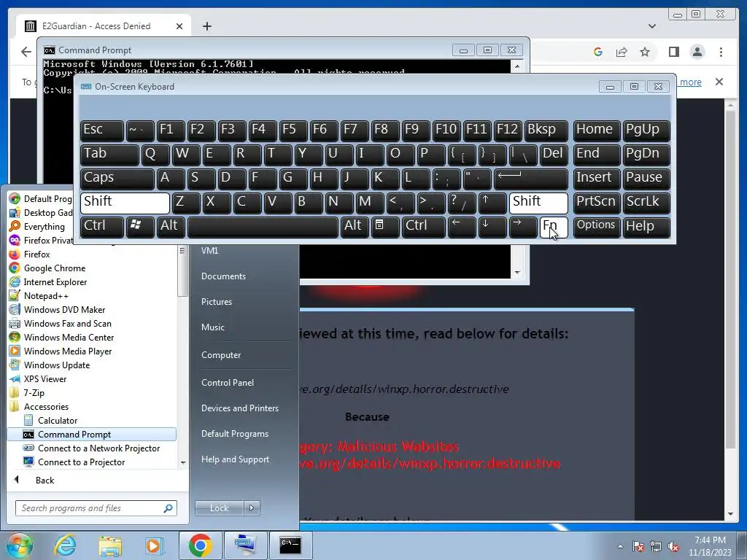This screenshot has height=560, width=747.
Task: Bookmark page with Chrome star icon
Action: pos(645,52)
